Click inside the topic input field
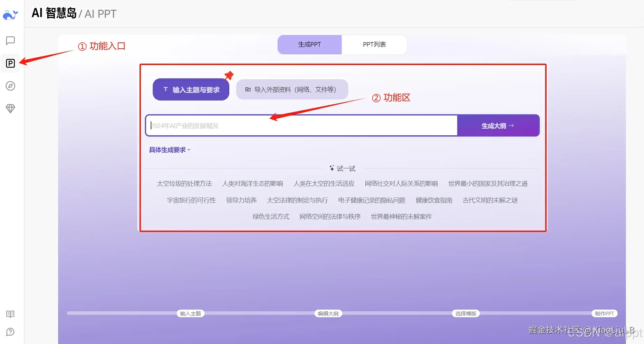 pyautogui.click(x=302, y=126)
